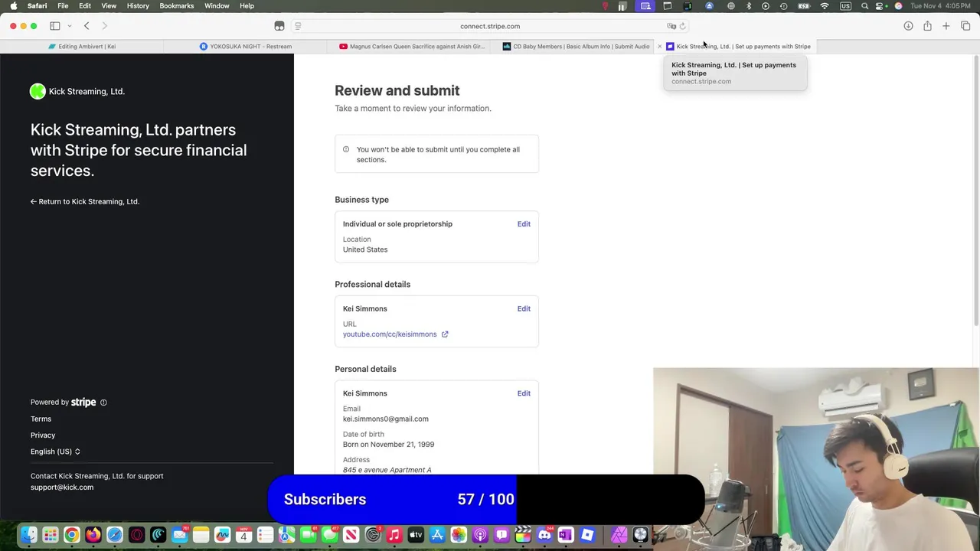Switch to YOKOSUKA NIGHT - Restream tab
This screenshot has height=551, width=980.
click(246, 47)
